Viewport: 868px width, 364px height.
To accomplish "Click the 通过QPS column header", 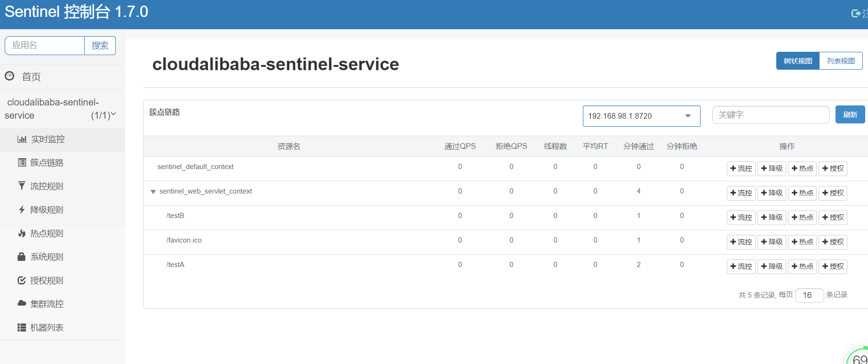I will coord(460,146).
